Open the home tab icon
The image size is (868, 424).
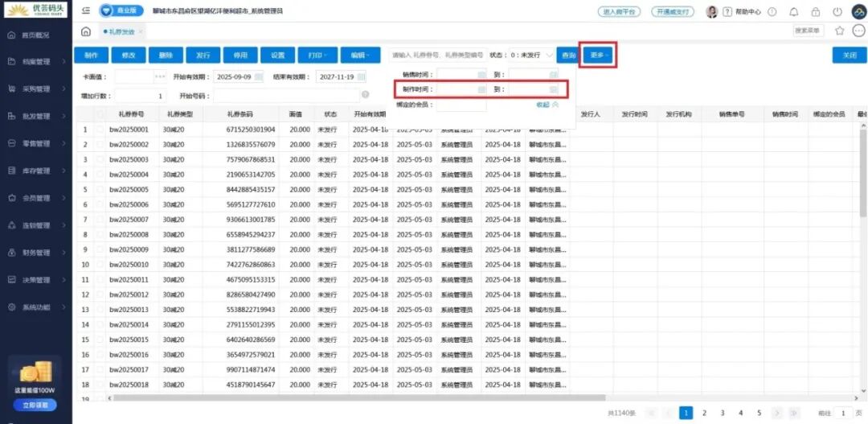[x=86, y=31]
